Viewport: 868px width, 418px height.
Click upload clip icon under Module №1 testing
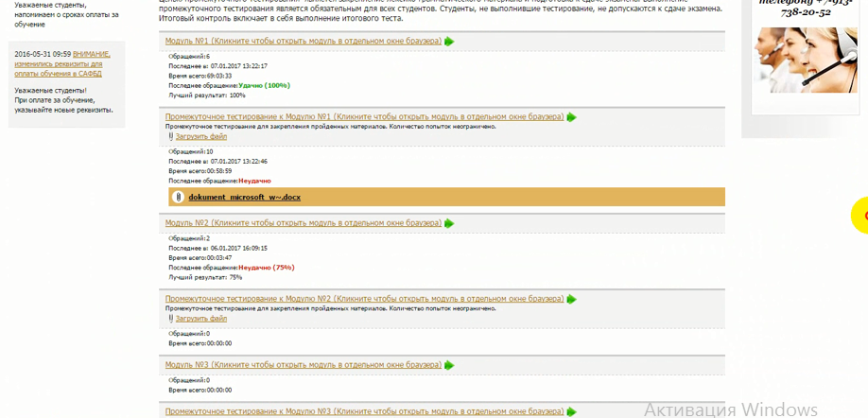[170, 137]
